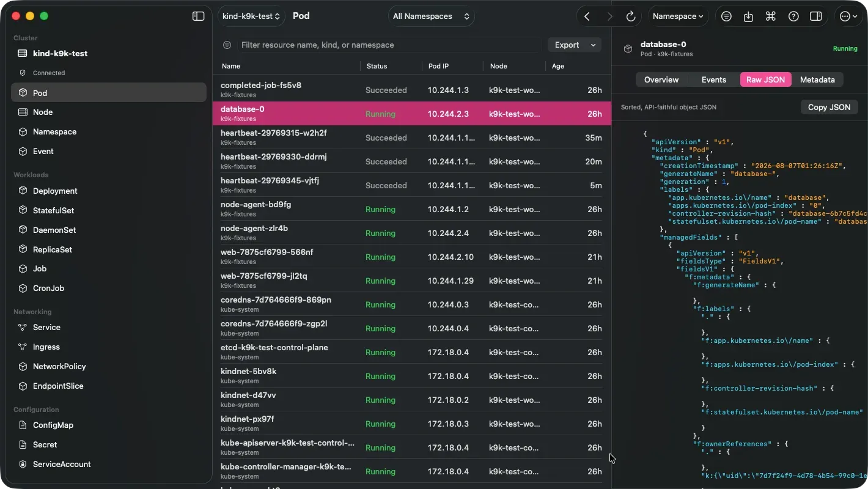Select Namespace in the sidebar
This screenshot has width=868, height=489.
coord(109,131)
